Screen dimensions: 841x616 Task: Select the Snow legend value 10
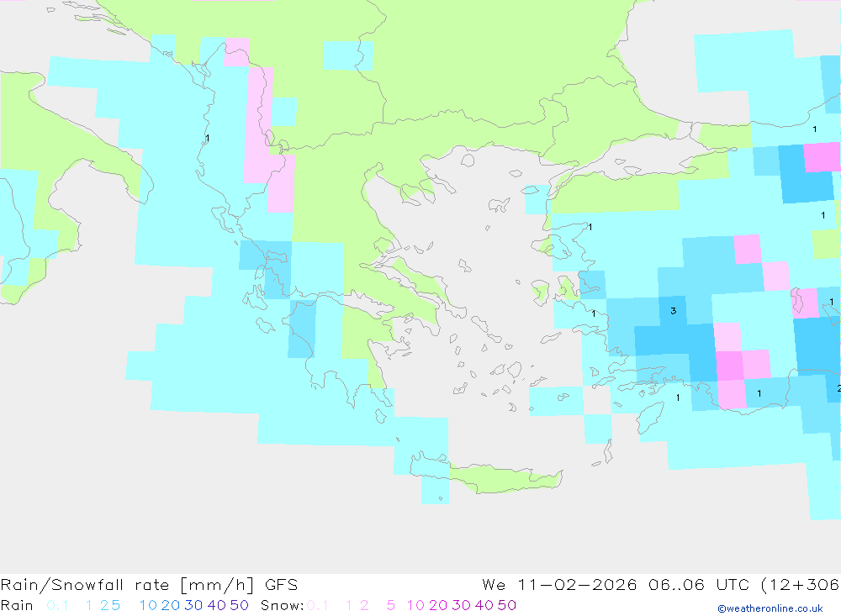tap(416, 605)
